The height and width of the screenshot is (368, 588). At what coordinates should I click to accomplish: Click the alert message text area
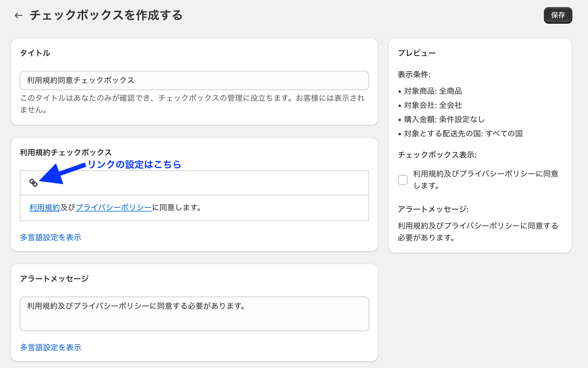(x=194, y=314)
